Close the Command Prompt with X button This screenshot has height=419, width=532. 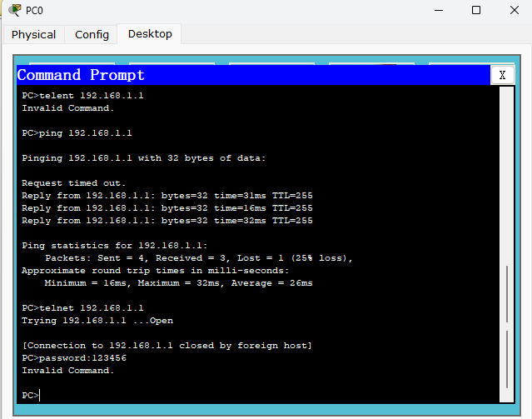(503, 75)
